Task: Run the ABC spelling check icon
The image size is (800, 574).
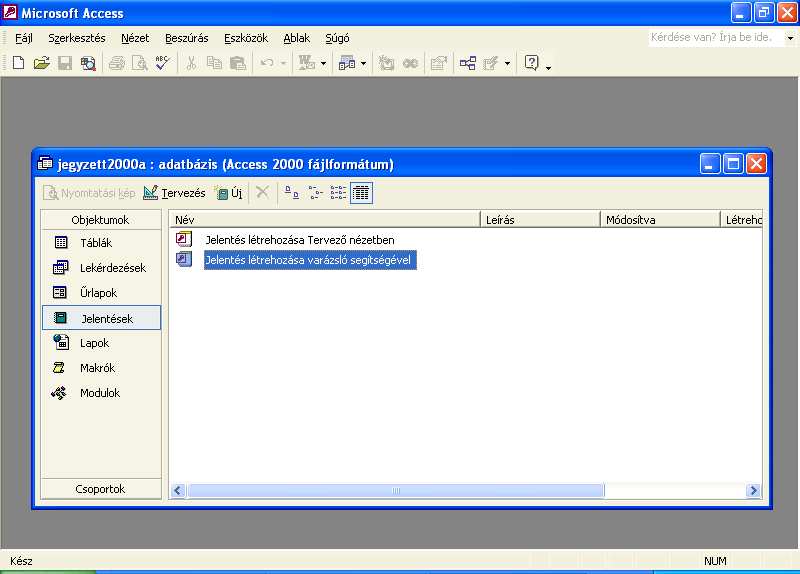Action: click(x=162, y=63)
